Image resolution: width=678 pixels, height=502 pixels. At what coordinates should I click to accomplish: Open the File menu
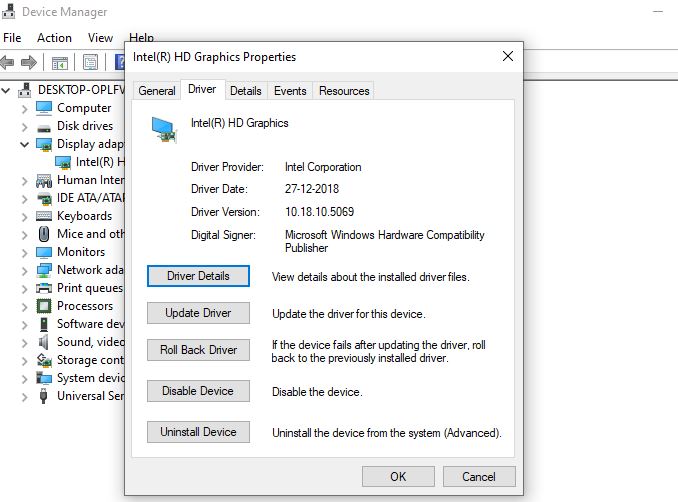(x=12, y=38)
